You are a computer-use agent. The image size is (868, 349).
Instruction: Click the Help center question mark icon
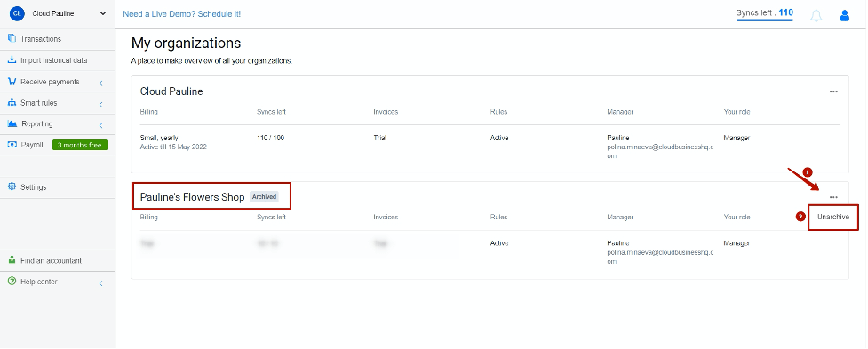(12, 281)
